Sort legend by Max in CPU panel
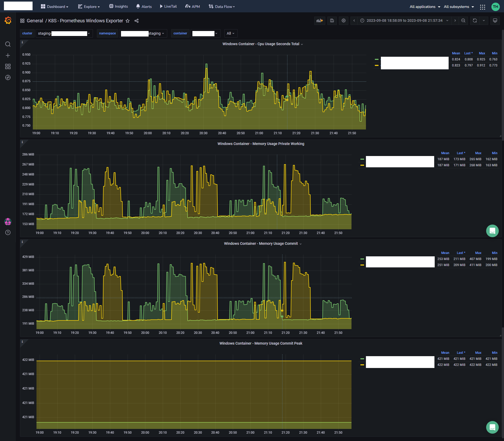Viewport: 504px width, 441px height. [482, 53]
